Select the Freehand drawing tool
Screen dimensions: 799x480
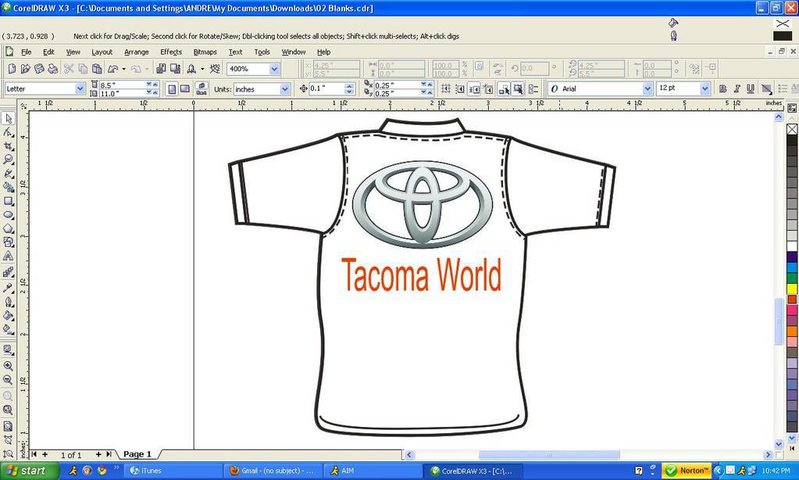[8, 174]
